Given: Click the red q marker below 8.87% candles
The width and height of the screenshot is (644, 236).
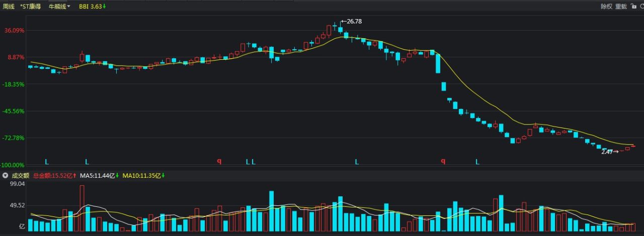Looking at the screenshot, I should pyautogui.click(x=219, y=161).
